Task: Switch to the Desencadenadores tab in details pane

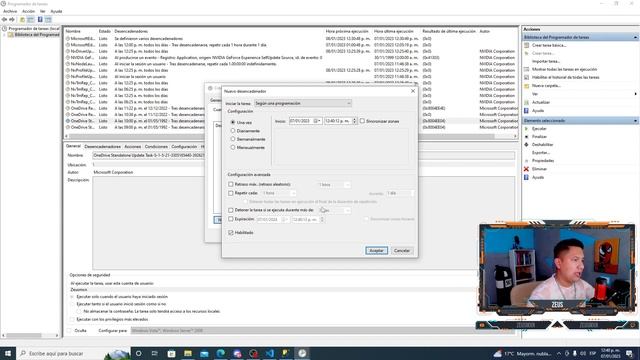Action: (x=102, y=147)
